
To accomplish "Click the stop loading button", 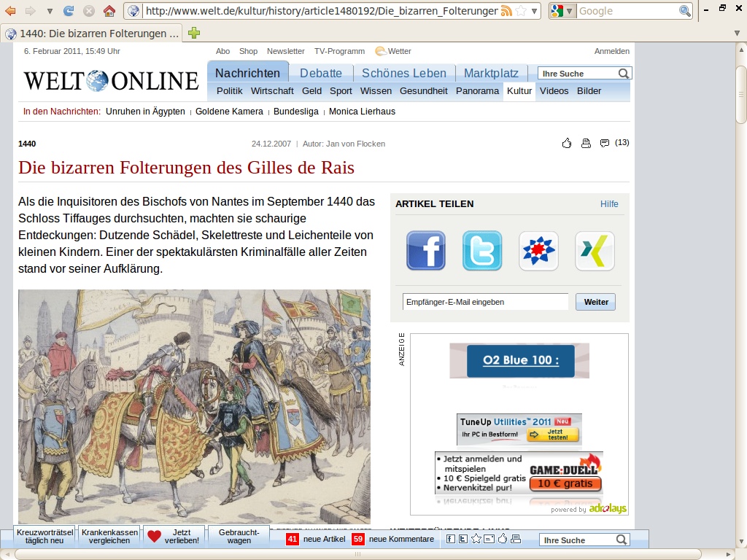I will click(x=88, y=10).
